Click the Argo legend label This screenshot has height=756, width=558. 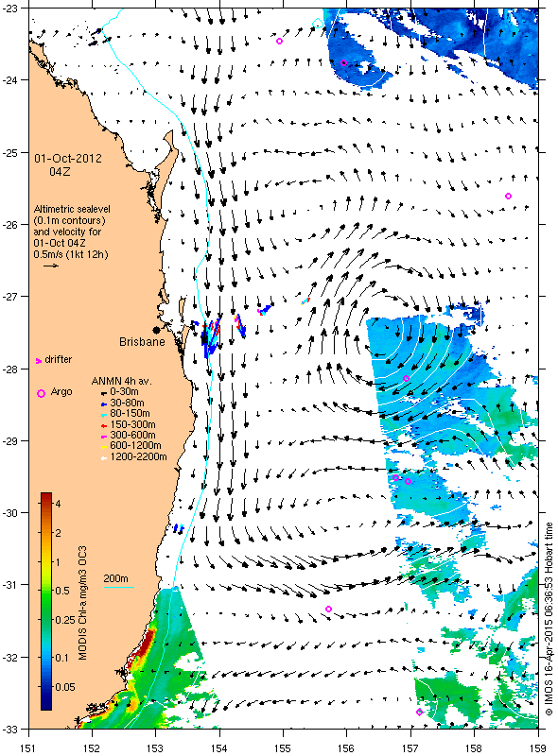61,391
